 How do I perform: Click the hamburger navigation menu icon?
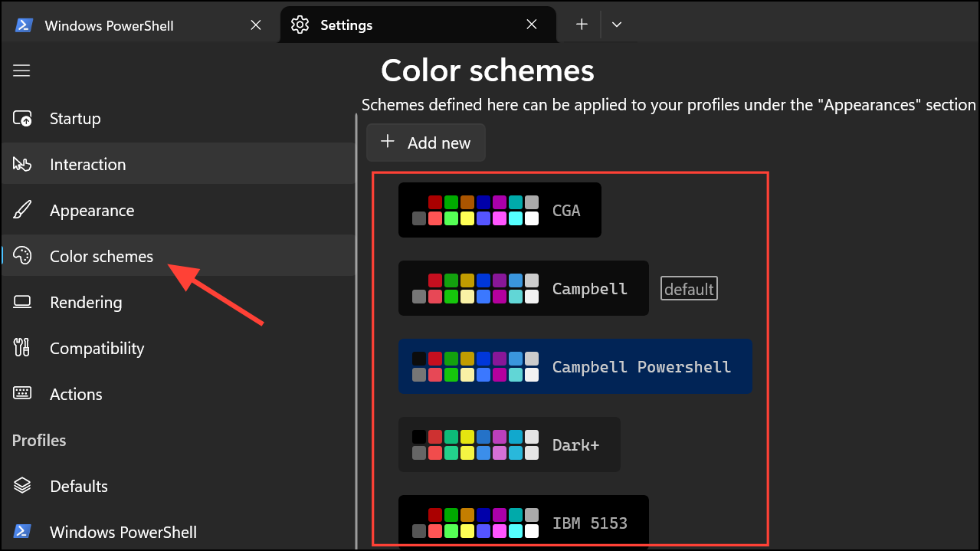coord(21,70)
